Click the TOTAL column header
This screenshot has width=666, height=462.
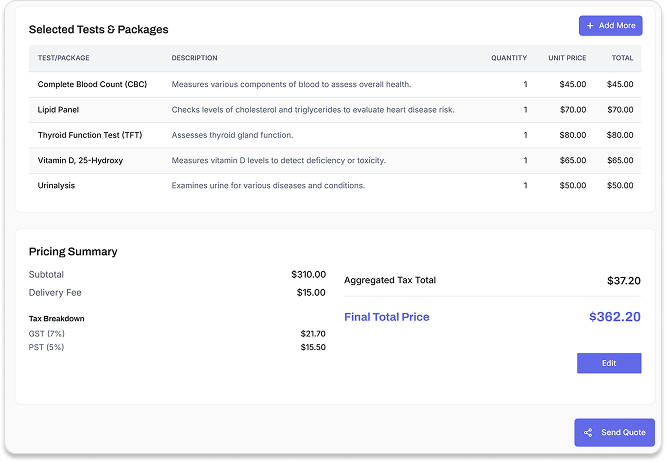622,58
